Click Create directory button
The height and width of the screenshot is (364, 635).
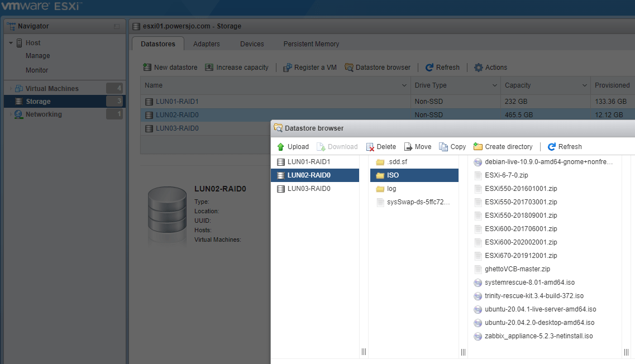503,147
